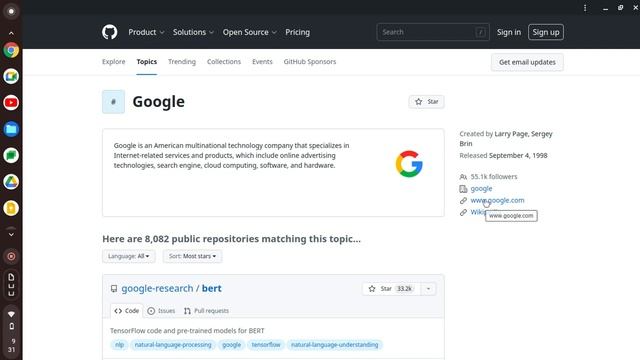Switch to the Trending tab
The width and height of the screenshot is (640, 360).
(x=182, y=62)
